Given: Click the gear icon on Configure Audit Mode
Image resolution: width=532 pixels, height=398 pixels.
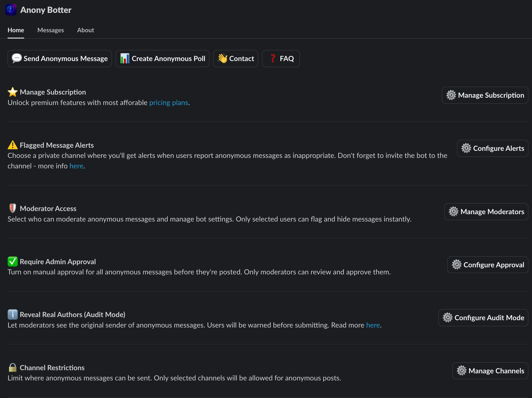Looking at the screenshot, I should (x=447, y=317).
